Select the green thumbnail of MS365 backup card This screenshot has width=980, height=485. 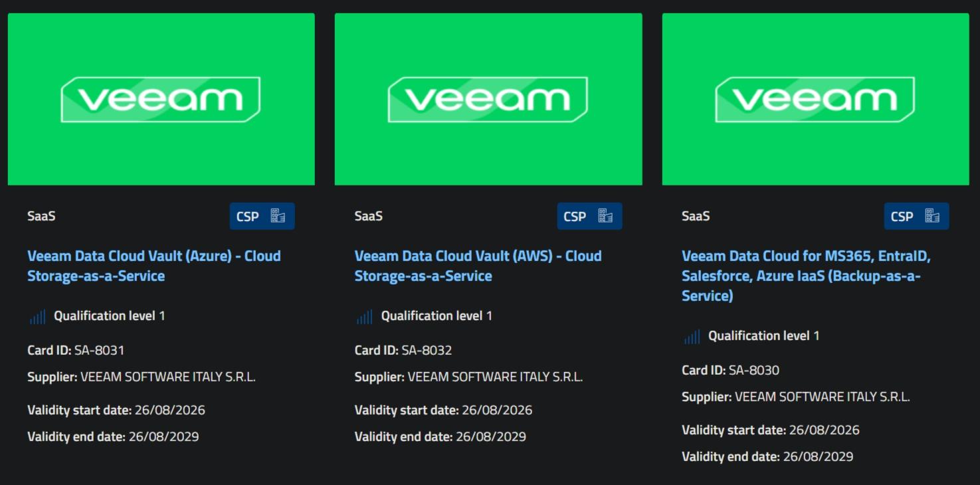816,99
